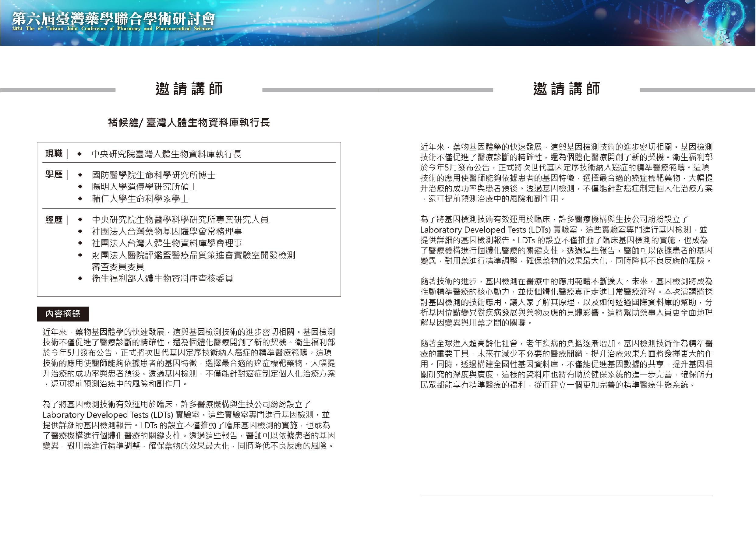Click '輔仁大學生命科學系學士' entry
This screenshot has width=756, height=534.
pyautogui.click(x=141, y=199)
